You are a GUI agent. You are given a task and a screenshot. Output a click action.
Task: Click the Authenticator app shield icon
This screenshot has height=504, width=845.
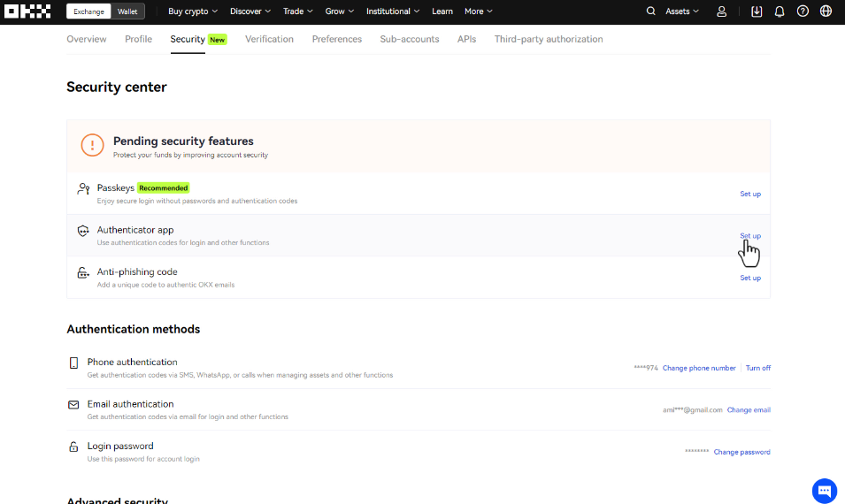(x=83, y=231)
